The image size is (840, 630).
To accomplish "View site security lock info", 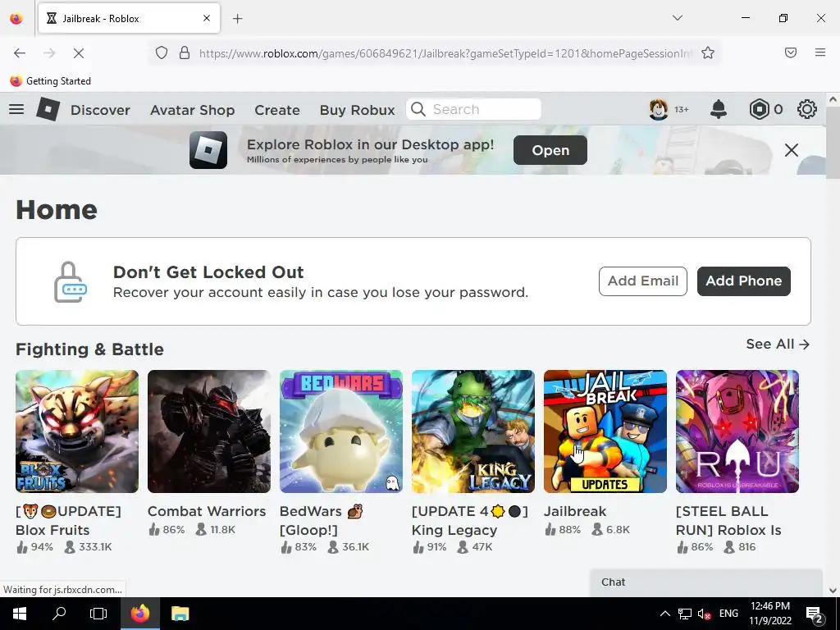I will 185,52.
